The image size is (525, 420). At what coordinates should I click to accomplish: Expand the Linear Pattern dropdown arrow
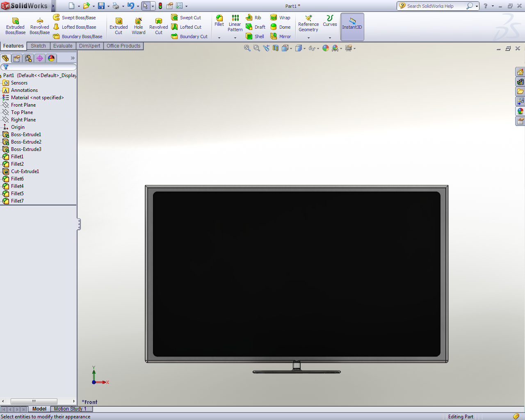click(235, 38)
